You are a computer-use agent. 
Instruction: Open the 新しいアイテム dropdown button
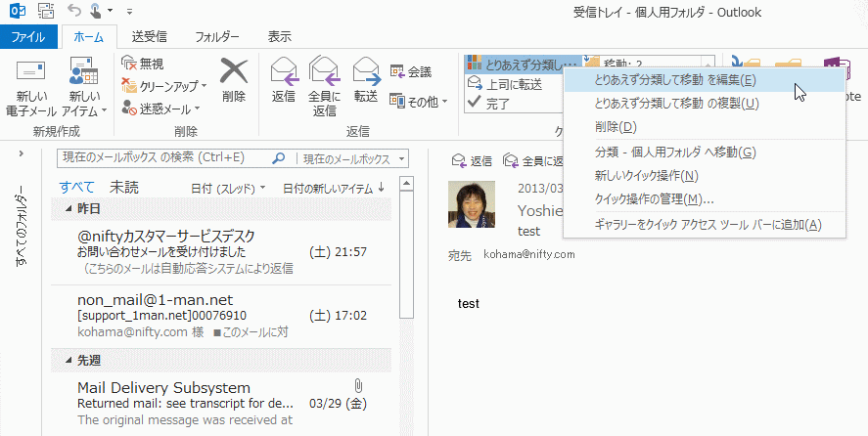click(x=84, y=87)
